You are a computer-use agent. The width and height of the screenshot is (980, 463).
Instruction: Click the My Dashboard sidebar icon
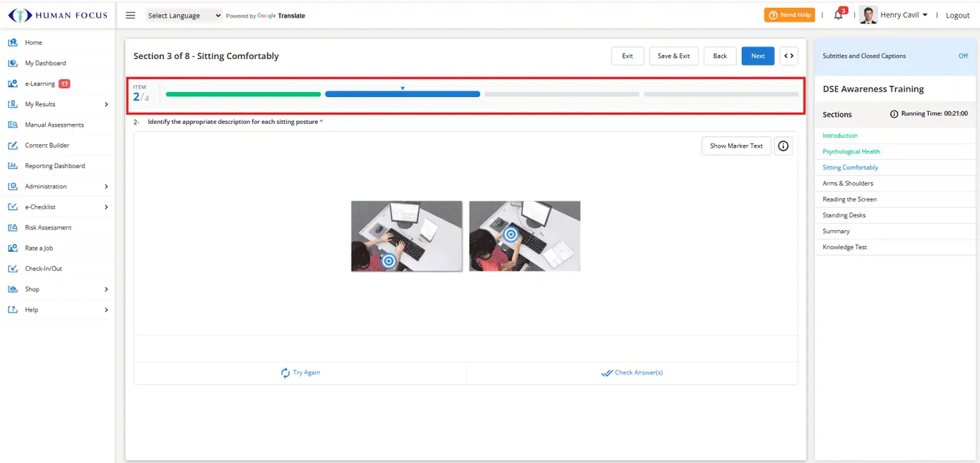tap(12, 63)
